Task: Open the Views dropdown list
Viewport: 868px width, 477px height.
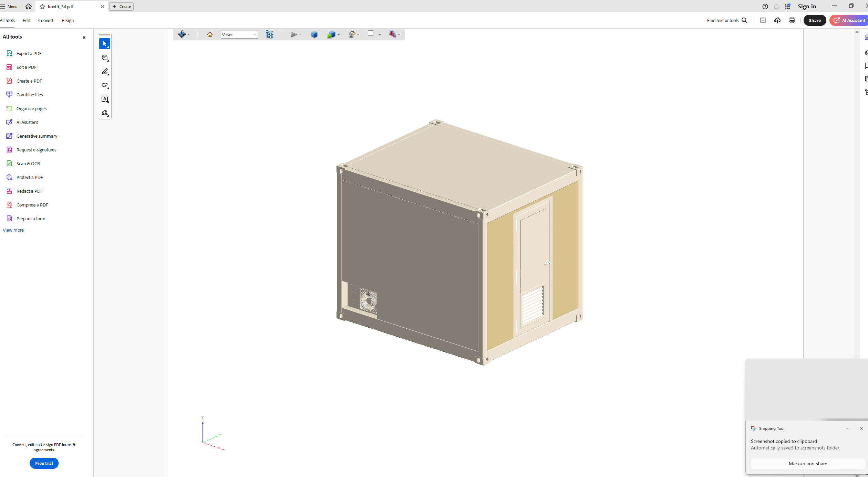Action: click(x=239, y=34)
